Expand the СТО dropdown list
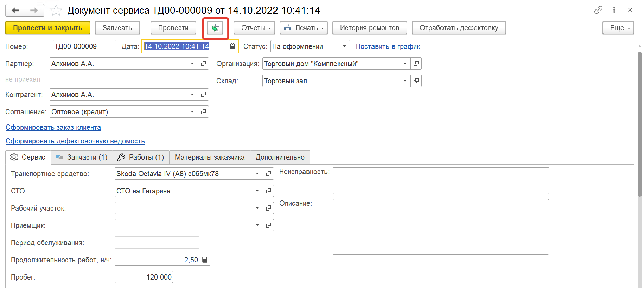Image resolution: width=644 pixels, height=288 pixels. (257, 191)
